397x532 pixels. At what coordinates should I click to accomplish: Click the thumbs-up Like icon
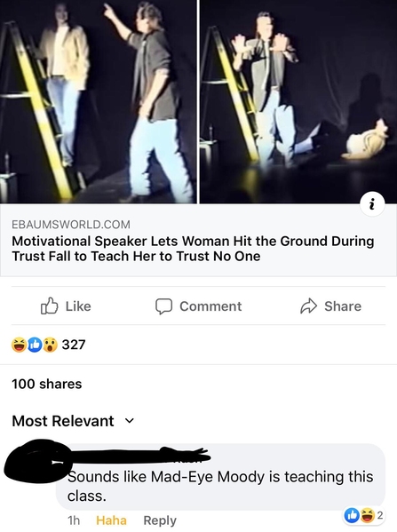49,306
